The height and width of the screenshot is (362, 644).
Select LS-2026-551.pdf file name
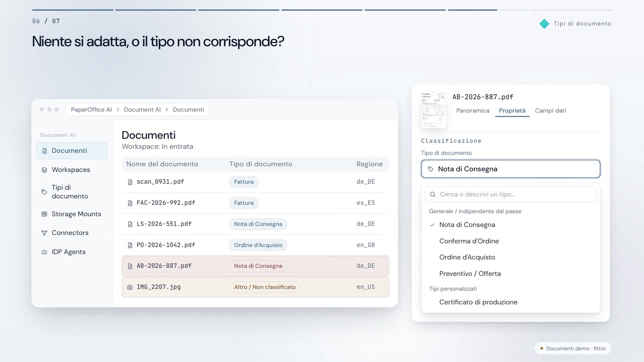click(164, 224)
